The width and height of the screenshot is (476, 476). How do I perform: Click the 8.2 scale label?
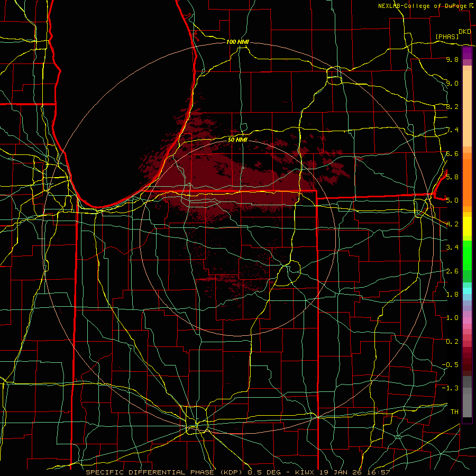point(452,106)
